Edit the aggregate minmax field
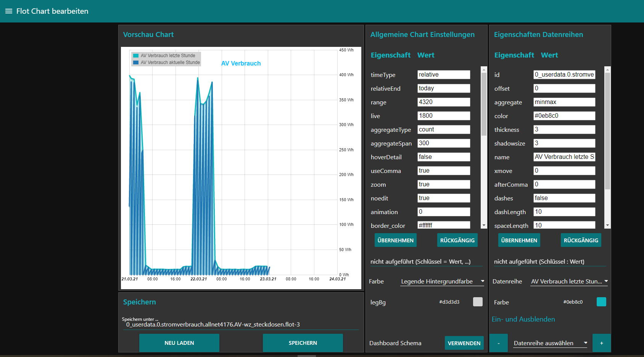This screenshot has height=357, width=644. coord(564,102)
